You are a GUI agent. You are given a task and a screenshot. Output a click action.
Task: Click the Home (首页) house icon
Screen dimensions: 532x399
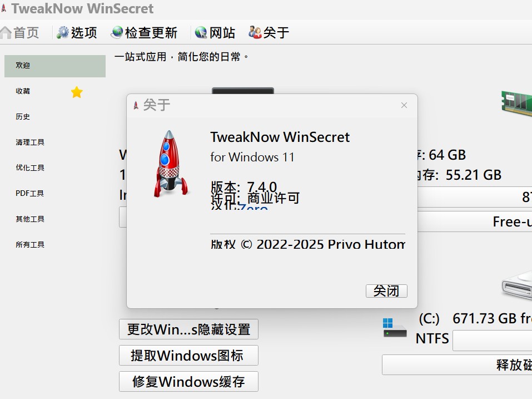pos(6,33)
